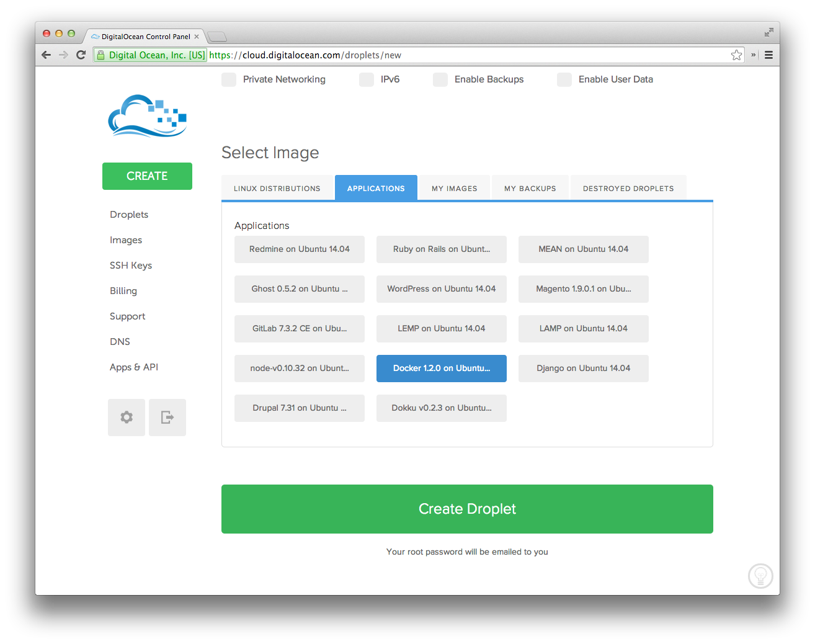Open Apps & API page
The height and width of the screenshot is (644, 815).
[x=134, y=367]
